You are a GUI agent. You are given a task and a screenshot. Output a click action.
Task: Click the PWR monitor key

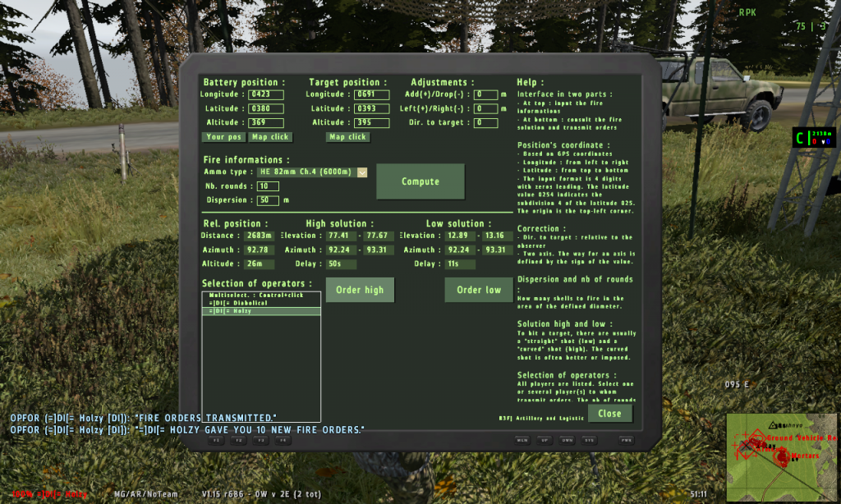point(626,440)
